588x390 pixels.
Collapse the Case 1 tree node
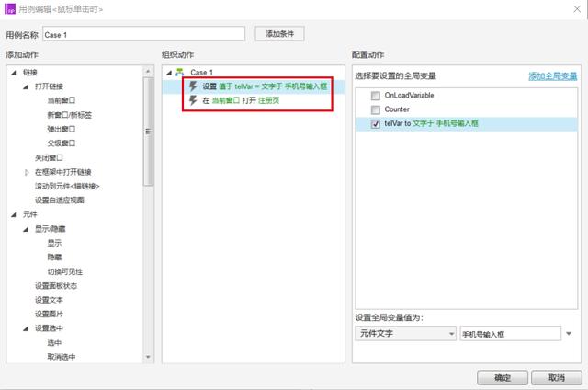[x=168, y=72]
